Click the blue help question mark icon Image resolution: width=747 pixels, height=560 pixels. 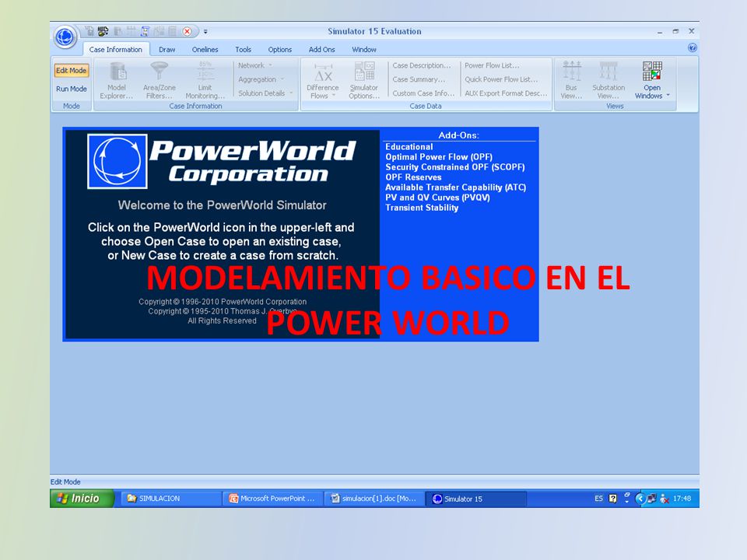693,47
